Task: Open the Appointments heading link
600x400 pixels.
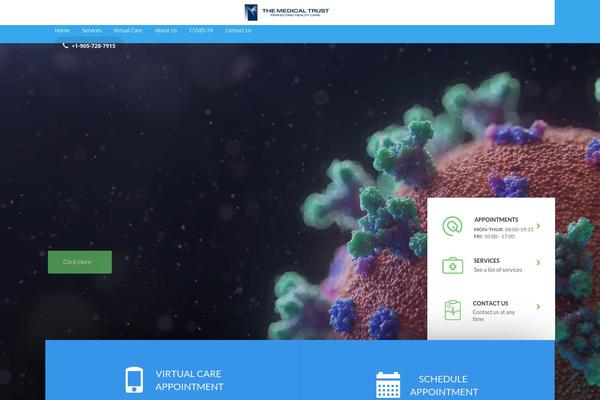Action: click(496, 220)
